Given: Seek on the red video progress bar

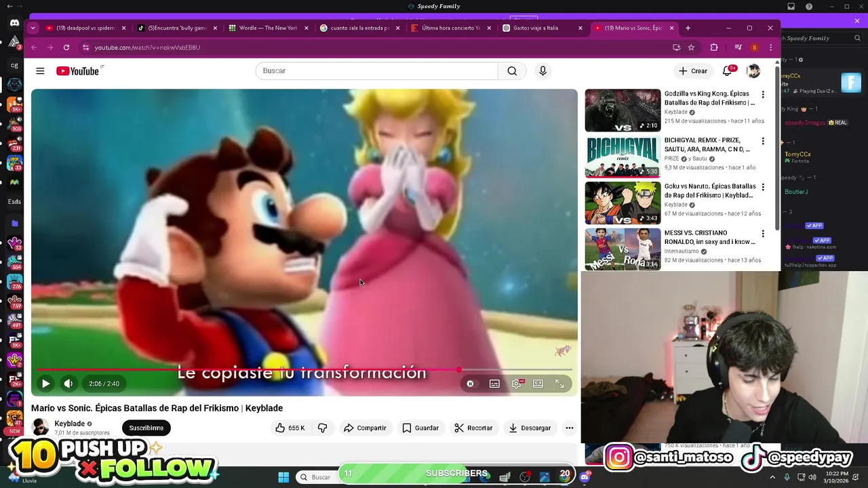Looking at the screenshot, I should coord(304,370).
